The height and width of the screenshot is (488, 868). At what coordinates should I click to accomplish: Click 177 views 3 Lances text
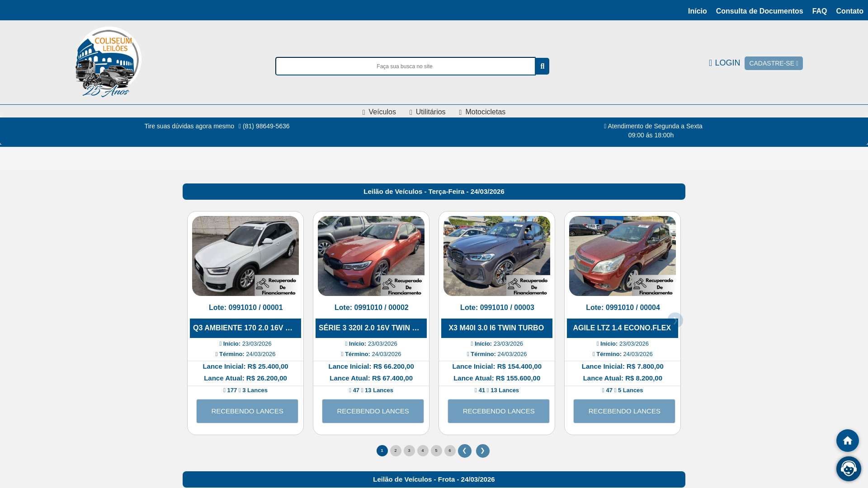point(245,390)
